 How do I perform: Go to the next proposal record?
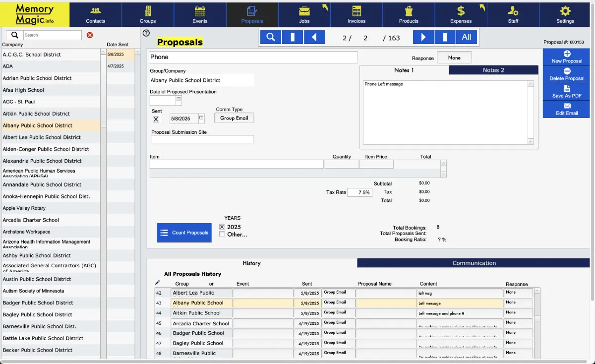[423, 37]
